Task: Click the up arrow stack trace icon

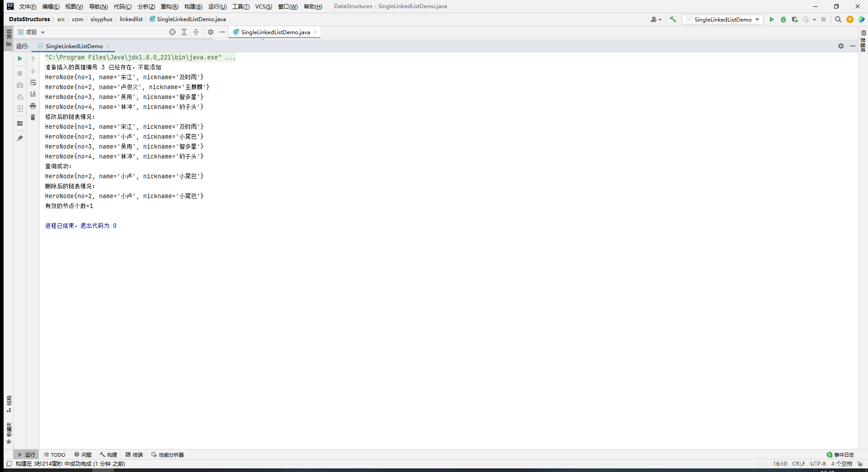Action: [33, 59]
